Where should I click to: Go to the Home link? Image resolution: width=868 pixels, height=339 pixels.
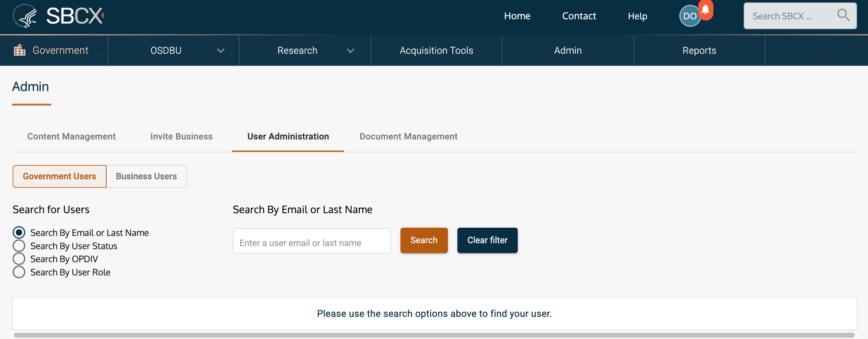click(517, 16)
